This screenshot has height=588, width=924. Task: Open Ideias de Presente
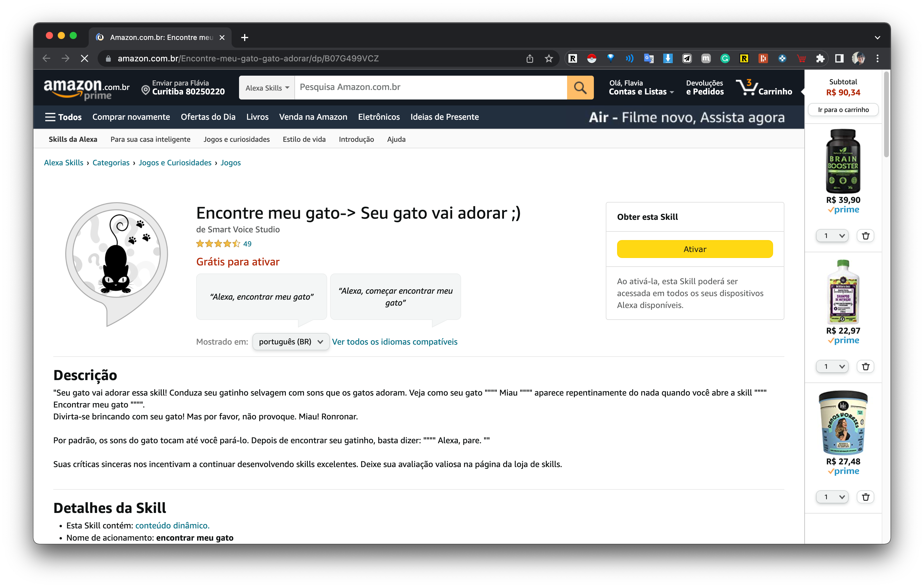click(x=444, y=117)
